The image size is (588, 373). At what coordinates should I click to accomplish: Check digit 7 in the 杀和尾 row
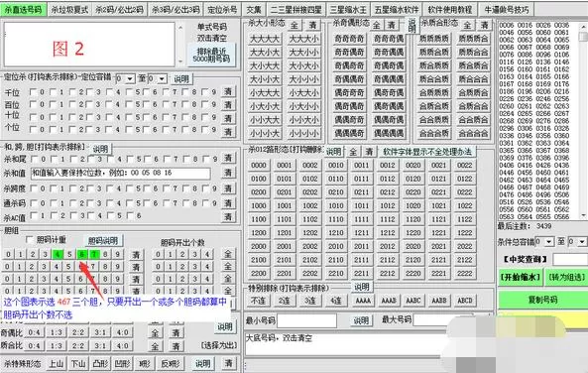(x=168, y=159)
